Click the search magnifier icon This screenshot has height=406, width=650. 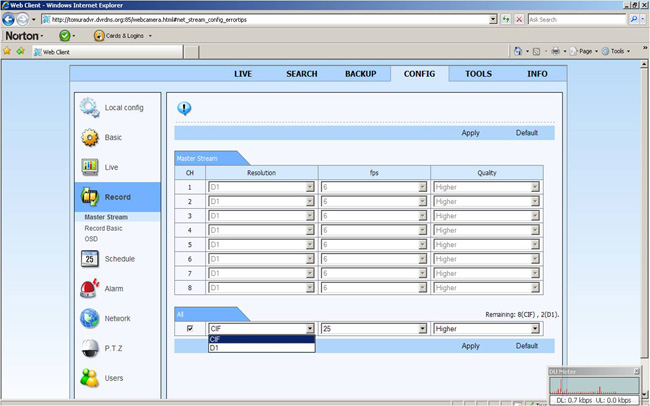click(633, 19)
